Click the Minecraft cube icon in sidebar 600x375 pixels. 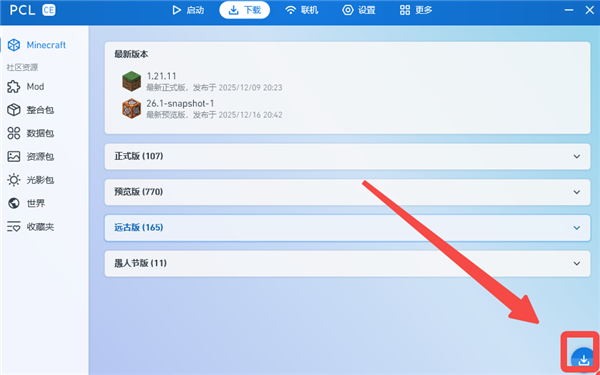tap(14, 45)
